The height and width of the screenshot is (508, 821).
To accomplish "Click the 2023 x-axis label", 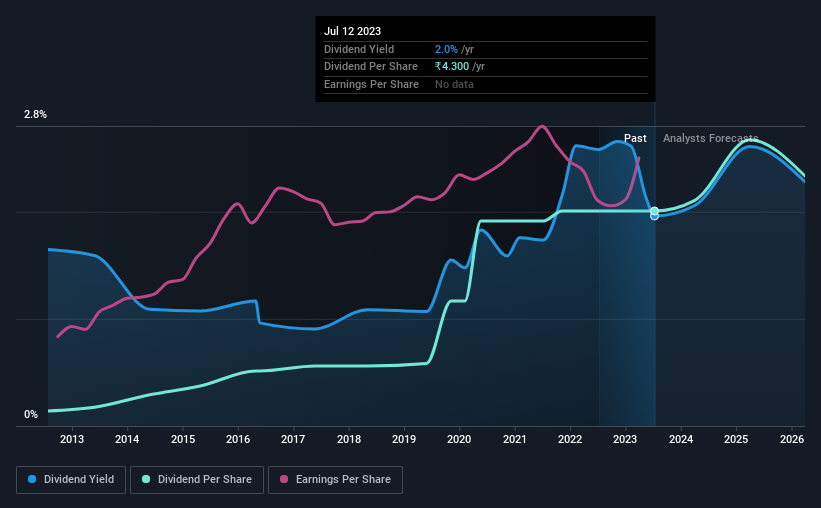I will pyautogui.click(x=625, y=439).
